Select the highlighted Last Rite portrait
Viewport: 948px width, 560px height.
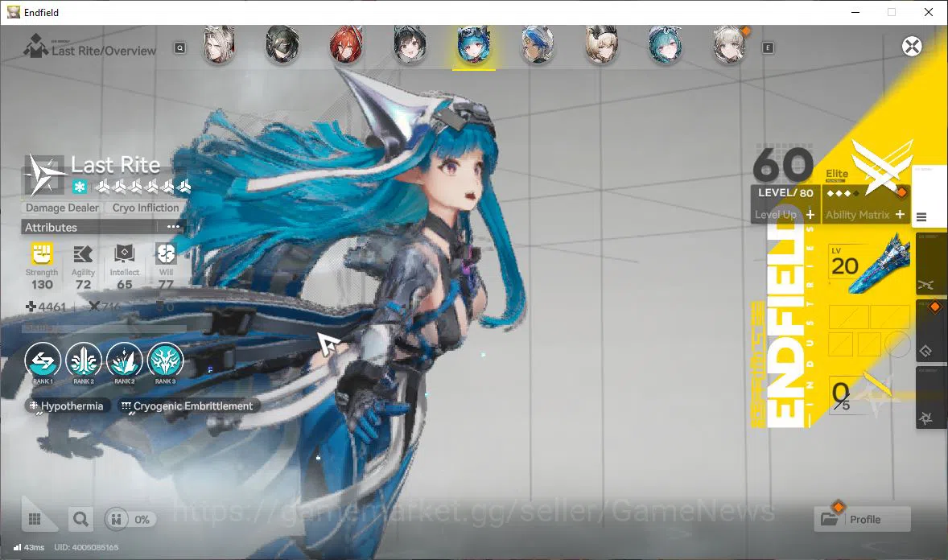coord(474,45)
